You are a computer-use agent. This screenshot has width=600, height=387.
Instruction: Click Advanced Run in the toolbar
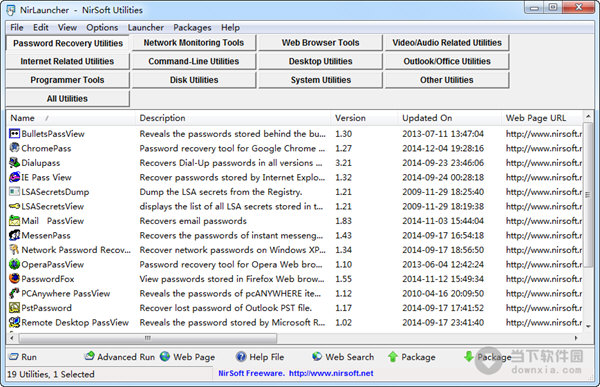click(x=119, y=357)
